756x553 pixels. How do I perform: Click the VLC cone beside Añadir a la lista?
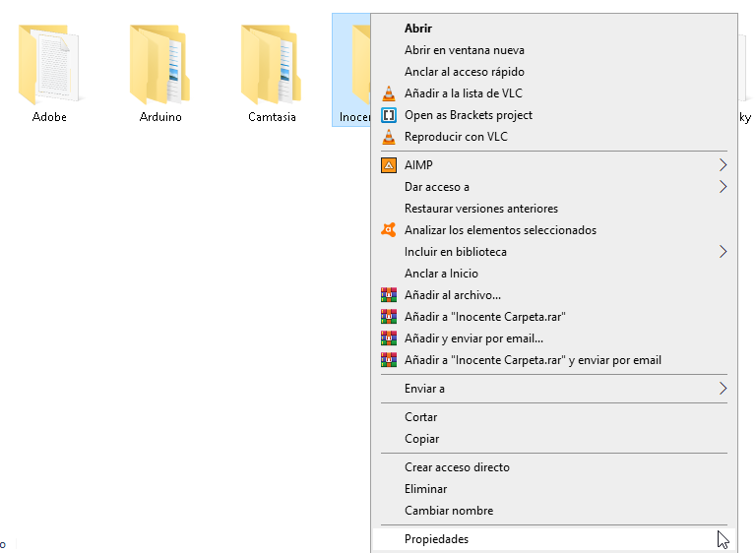pyautogui.click(x=389, y=93)
